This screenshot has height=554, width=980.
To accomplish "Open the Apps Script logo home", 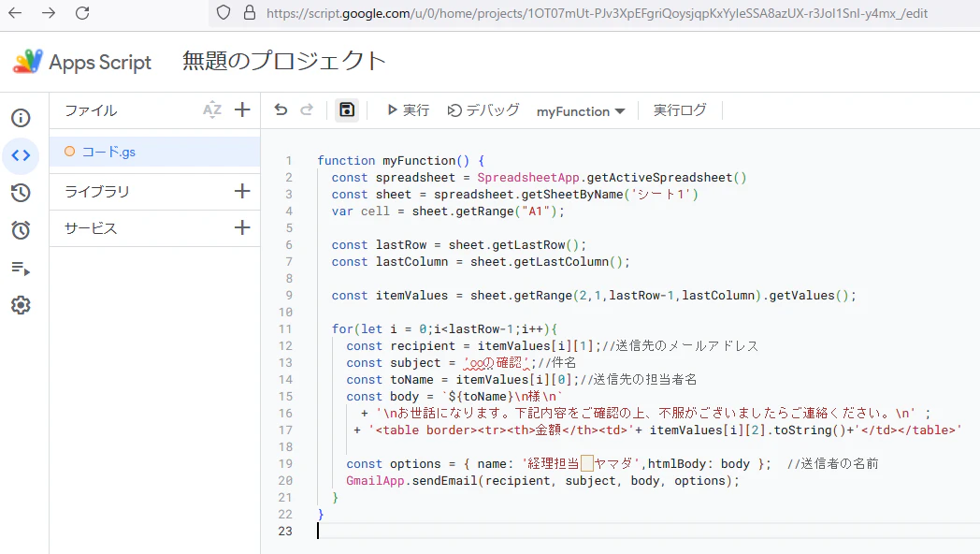I will pos(82,62).
